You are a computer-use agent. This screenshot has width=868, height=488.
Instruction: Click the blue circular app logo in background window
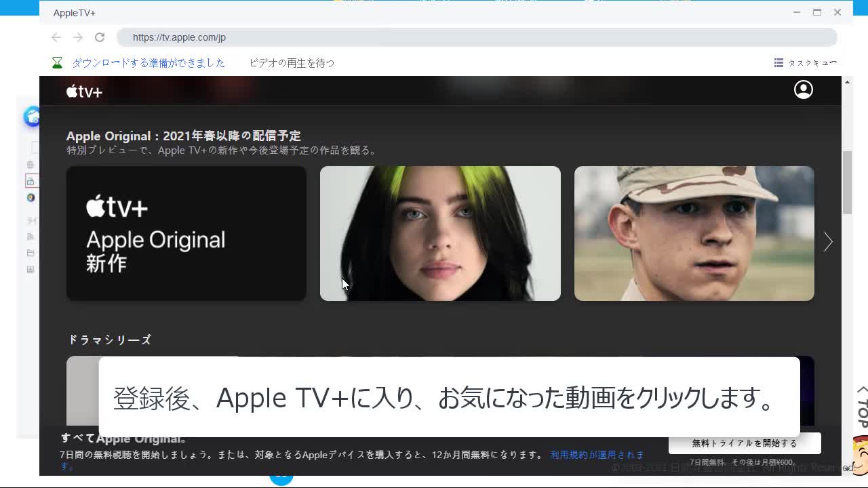(32, 117)
